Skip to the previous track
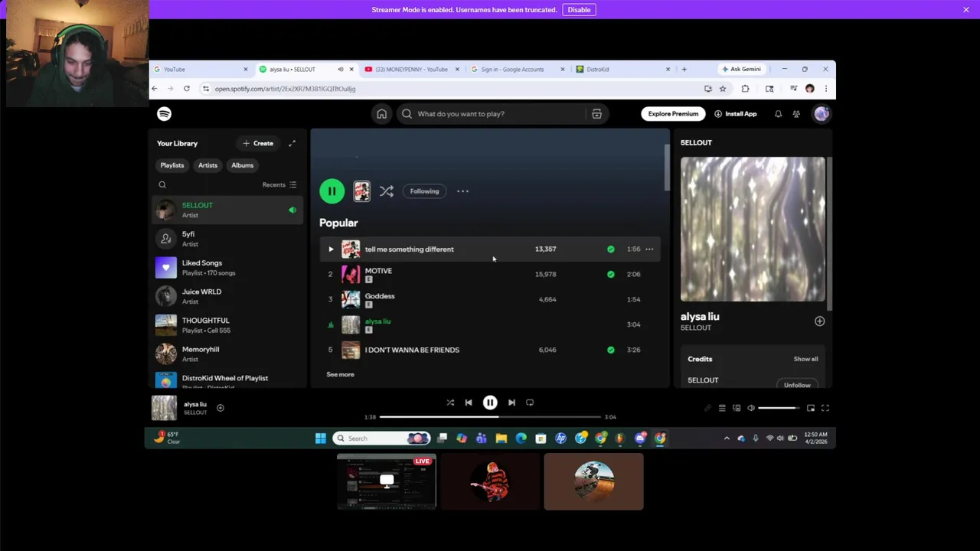 click(x=469, y=403)
